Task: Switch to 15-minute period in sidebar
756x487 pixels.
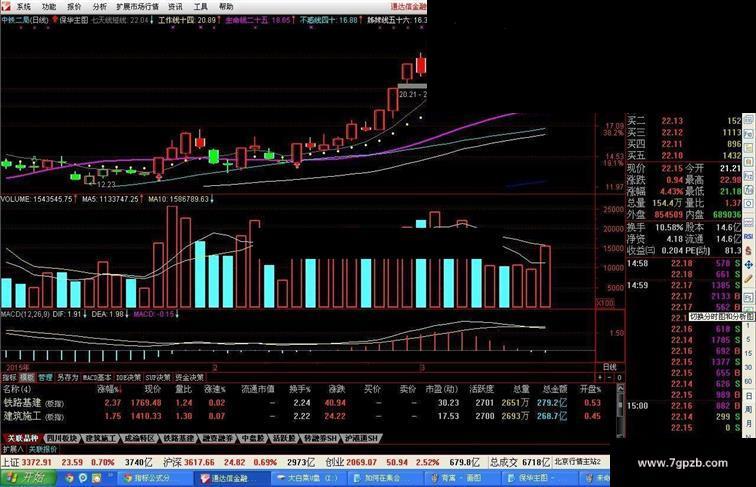Action: 749,353
